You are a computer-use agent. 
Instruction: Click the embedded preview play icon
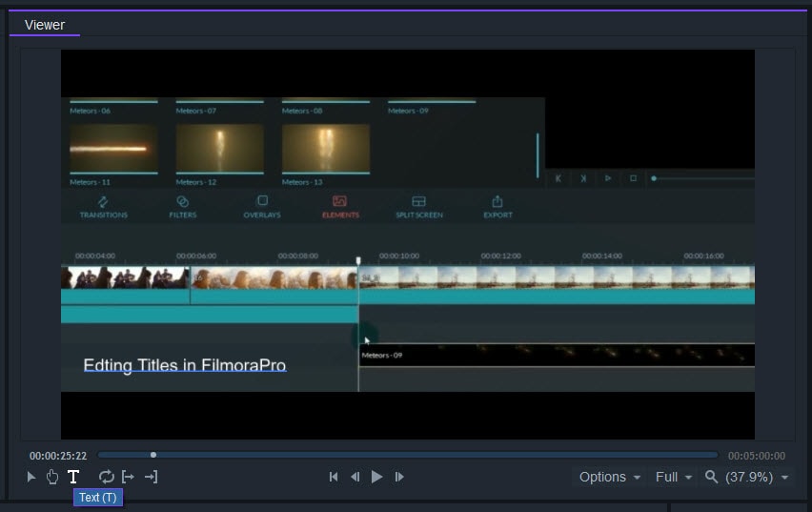coord(608,178)
